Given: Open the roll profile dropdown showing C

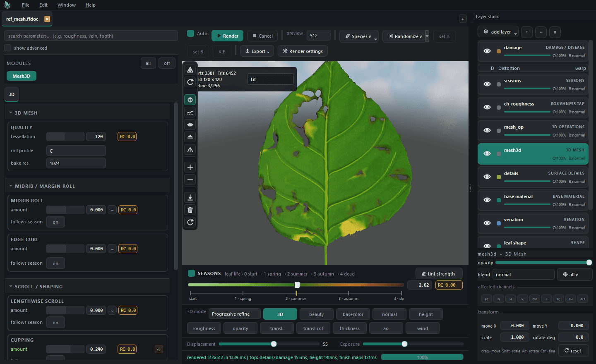Looking at the screenshot, I should coord(76,151).
